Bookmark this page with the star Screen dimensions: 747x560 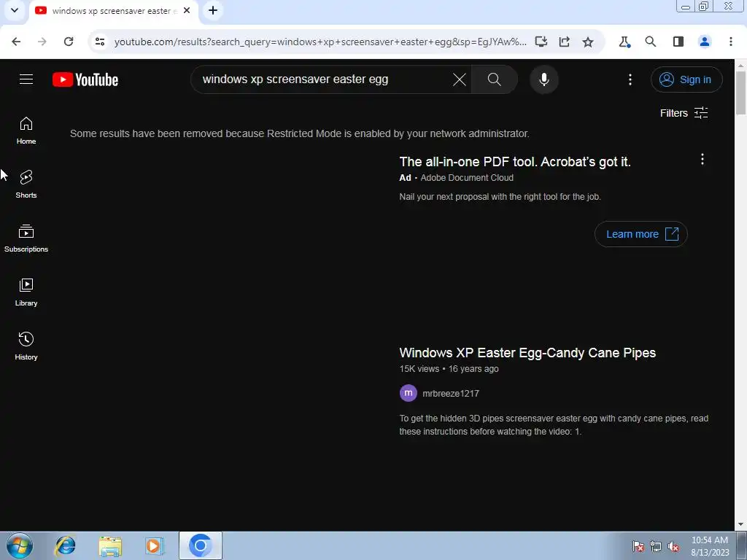coord(588,42)
